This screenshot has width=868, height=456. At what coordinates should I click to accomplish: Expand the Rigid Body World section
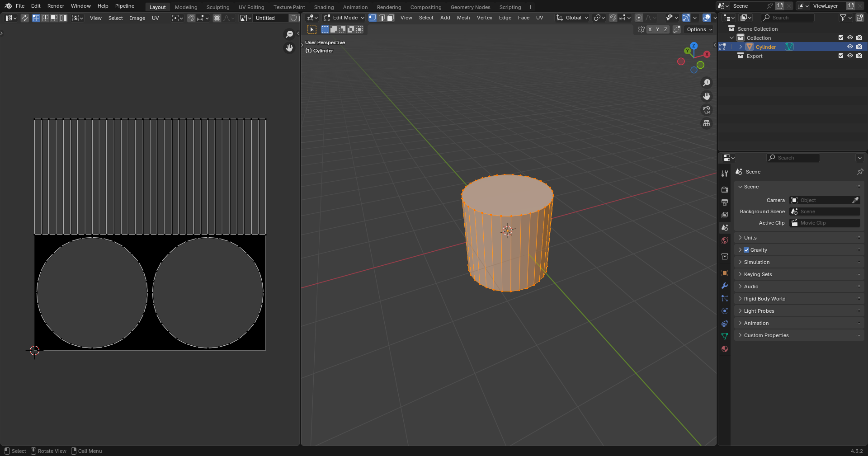point(764,299)
